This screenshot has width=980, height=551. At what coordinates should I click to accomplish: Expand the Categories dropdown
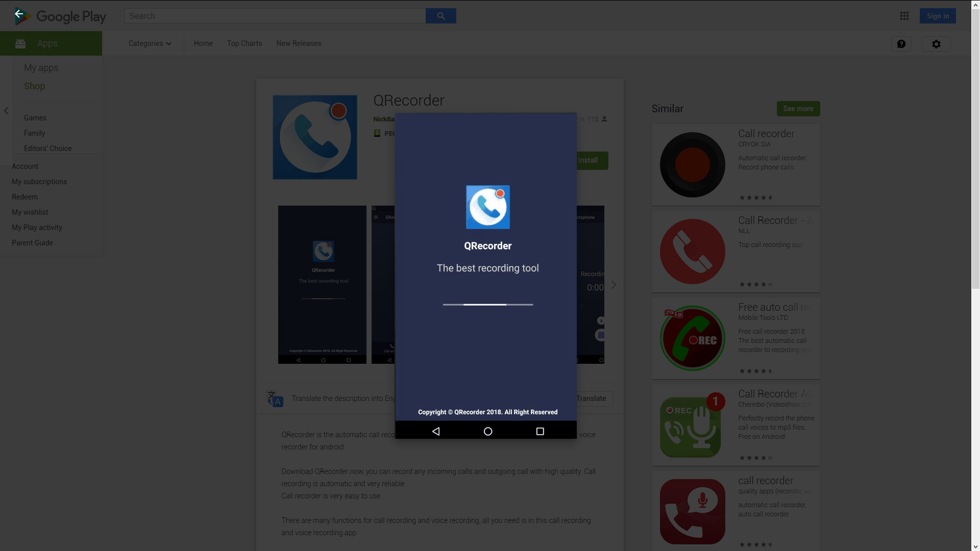click(x=150, y=43)
